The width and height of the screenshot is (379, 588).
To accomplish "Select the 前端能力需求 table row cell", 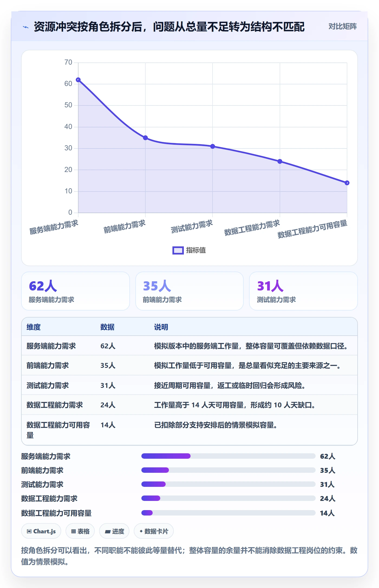I will click(x=48, y=365).
